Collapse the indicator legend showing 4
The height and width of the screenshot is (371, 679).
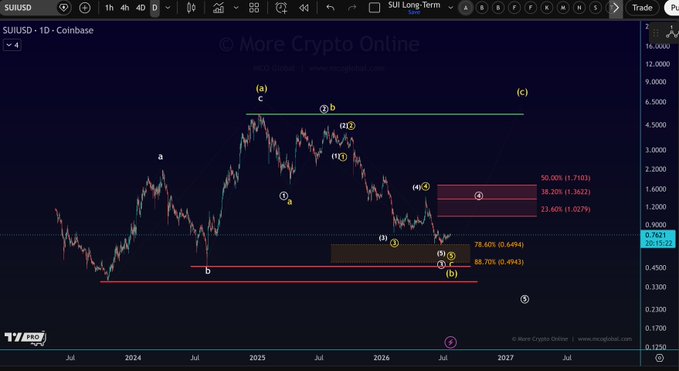point(12,45)
